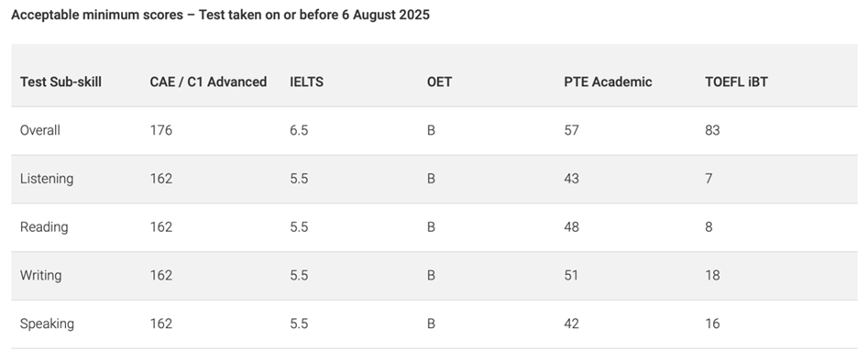
Task: Select the overall IELTS score 6.5
Action: [x=299, y=130]
